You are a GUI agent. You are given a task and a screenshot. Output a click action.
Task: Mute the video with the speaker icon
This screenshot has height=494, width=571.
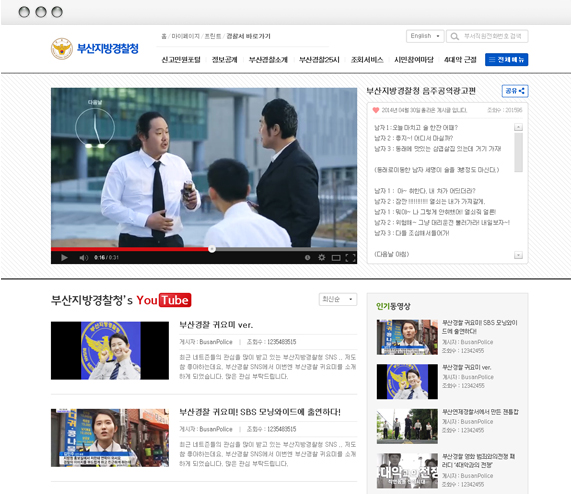pos(84,258)
